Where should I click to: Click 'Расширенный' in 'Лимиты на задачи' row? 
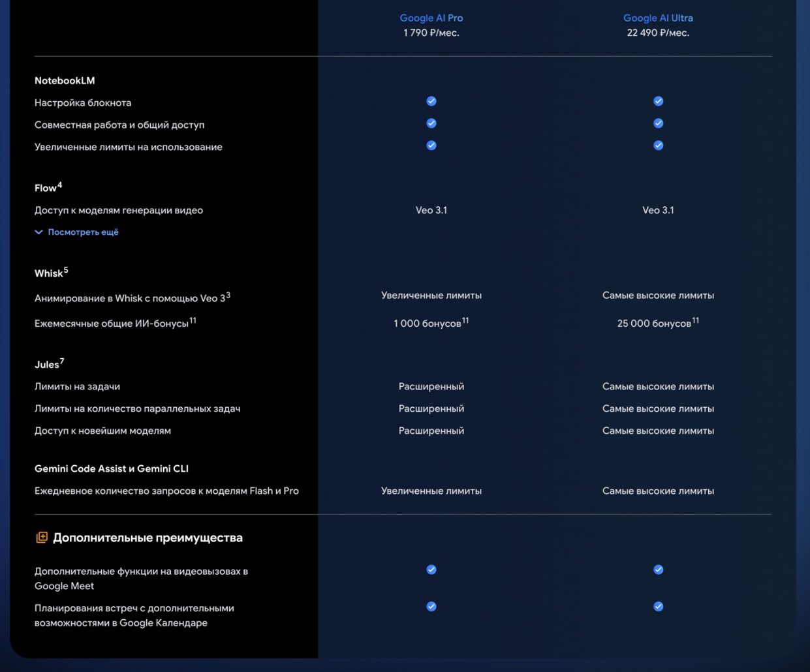pos(431,387)
